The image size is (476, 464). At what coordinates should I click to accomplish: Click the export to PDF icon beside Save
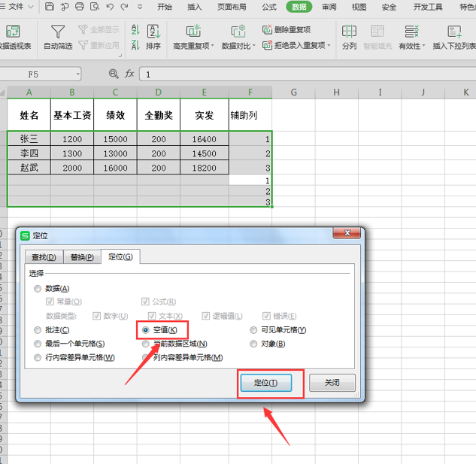(65, 6)
